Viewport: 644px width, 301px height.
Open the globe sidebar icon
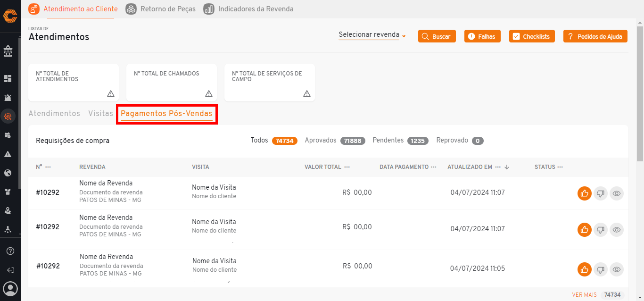(8, 173)
